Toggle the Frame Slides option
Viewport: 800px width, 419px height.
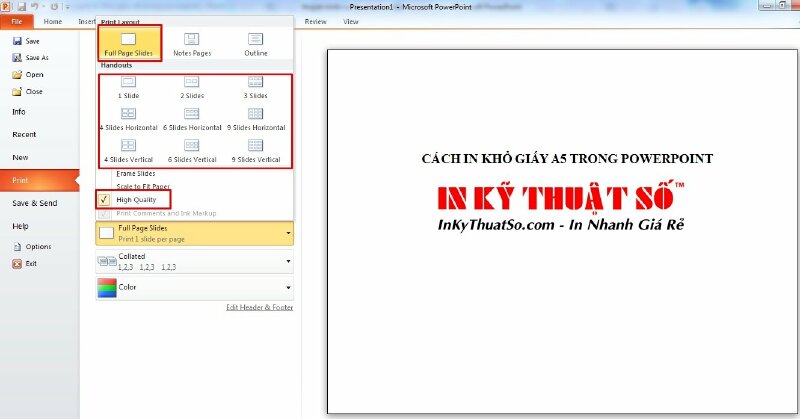[136, 174]
